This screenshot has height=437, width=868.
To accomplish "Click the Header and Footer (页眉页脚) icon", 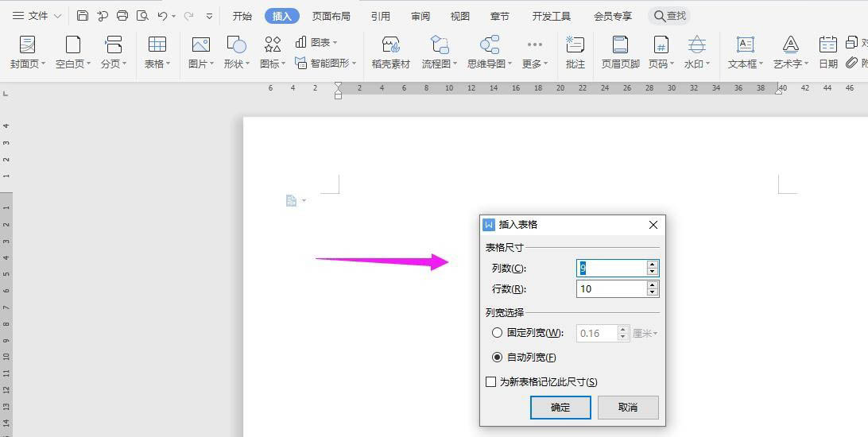I will 620,45.
